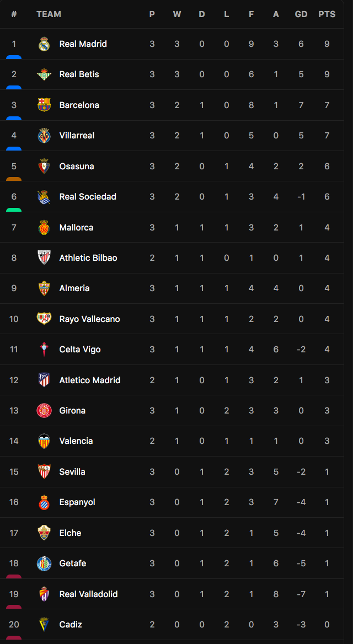Viewport: 353px width, 644px height.
Task: Click the F column header
Action: click(251, 14)
